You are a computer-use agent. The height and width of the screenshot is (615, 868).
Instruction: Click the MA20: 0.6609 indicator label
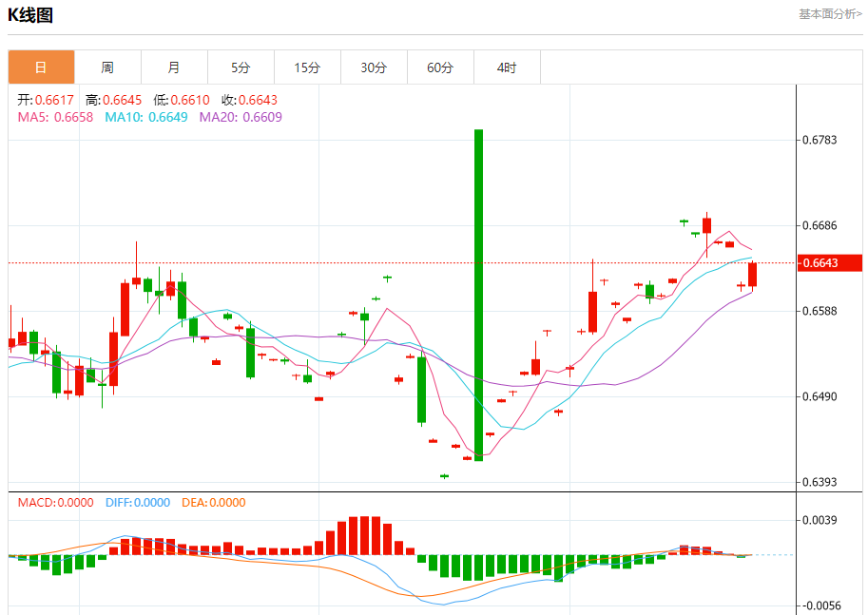click(x=241, y=117)
